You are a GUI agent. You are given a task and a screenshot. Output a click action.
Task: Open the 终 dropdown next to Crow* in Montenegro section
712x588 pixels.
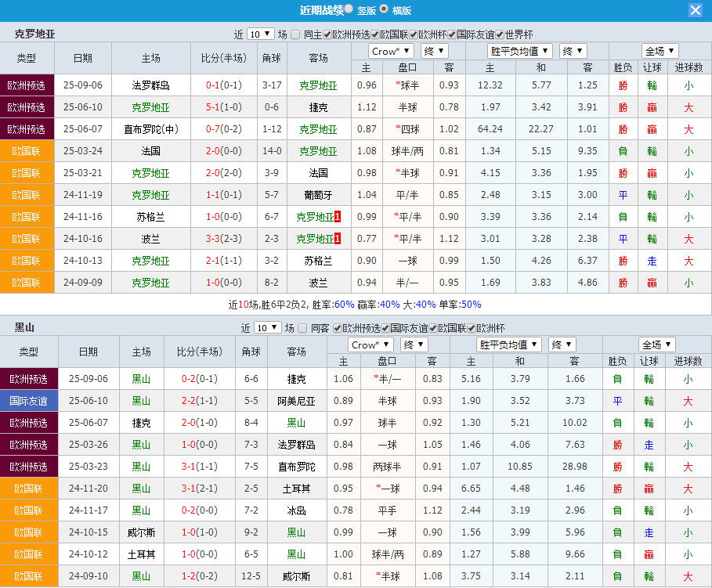point(413,345)
